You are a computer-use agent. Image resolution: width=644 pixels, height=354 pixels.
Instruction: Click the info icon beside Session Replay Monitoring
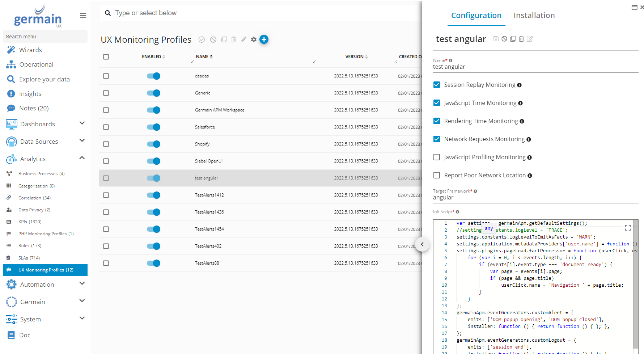pos(519,85)
